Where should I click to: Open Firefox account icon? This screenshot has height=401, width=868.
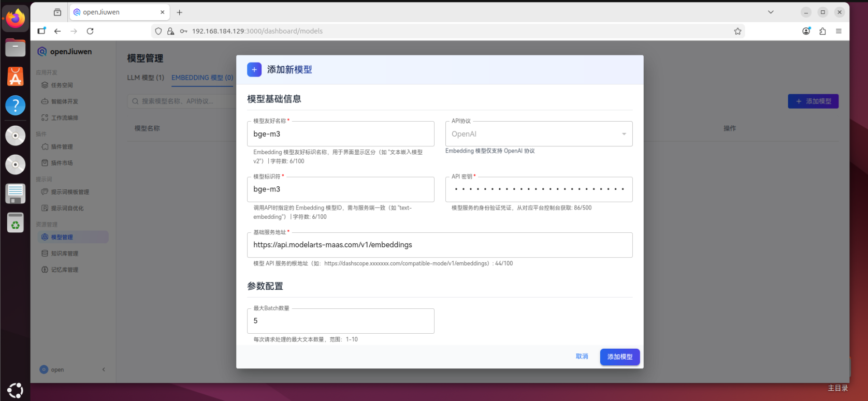[x=806, y=31]
